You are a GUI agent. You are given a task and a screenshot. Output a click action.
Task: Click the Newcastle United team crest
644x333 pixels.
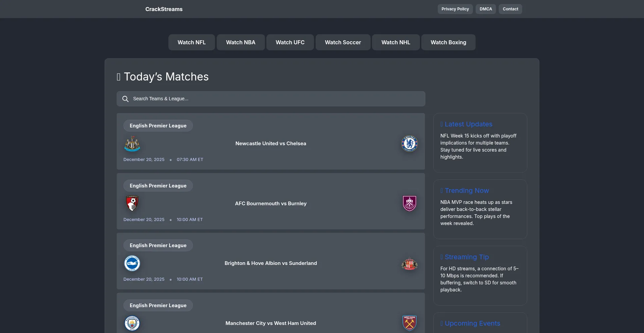point(132,144)
